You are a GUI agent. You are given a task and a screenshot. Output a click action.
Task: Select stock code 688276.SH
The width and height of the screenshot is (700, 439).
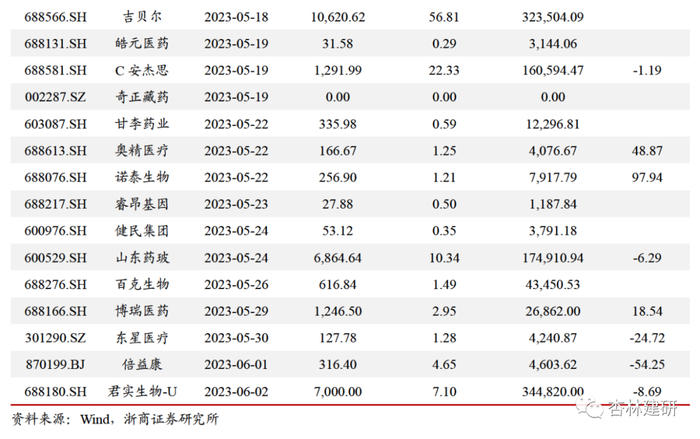[55, 284]
